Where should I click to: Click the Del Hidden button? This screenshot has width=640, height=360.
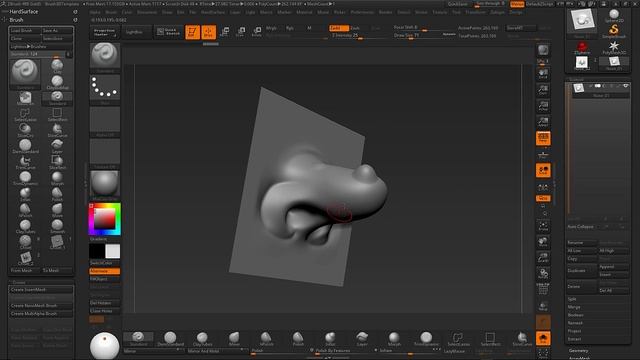pyautogui.click(x=104, y=303)
